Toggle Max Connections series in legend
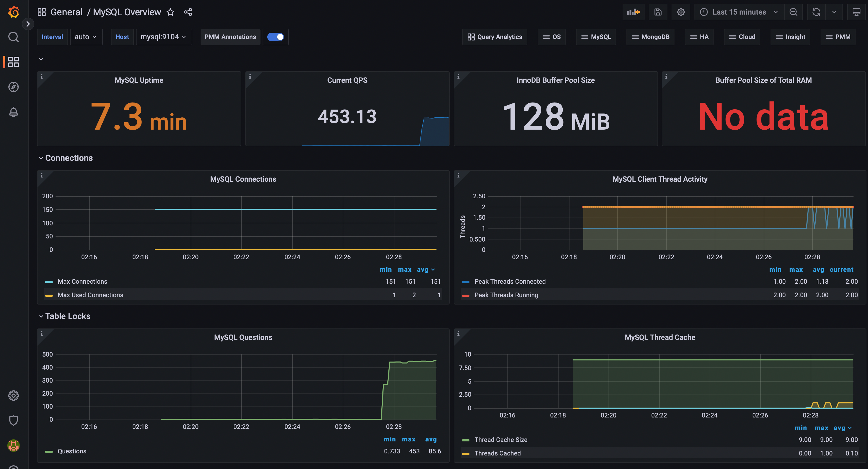The height and width of the screenshot is (469, 868). (x=82, y=281)
